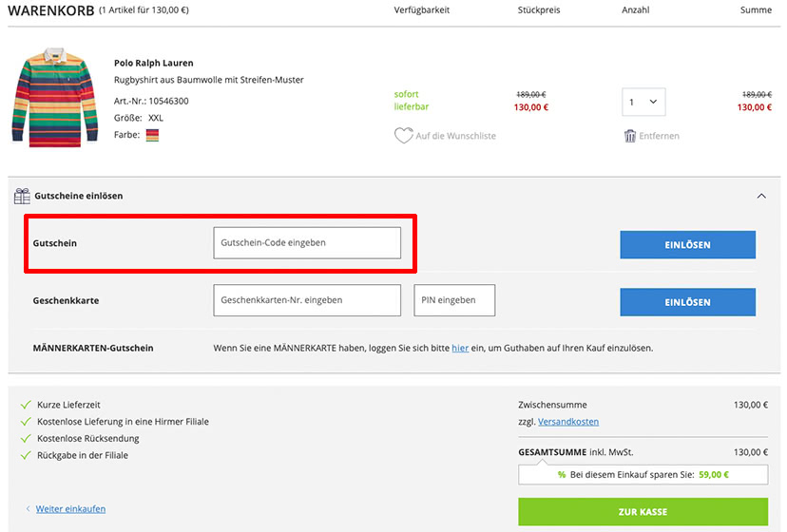Image resolution: width=787 pixels, height=532 pixels.
Task: Click 'Auf die Wunschliste' text
Action: tap(455, 136)
